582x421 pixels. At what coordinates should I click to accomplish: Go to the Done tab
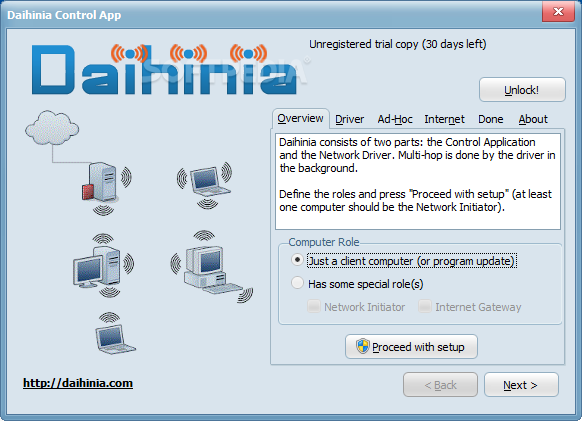(x=490, y=119)
